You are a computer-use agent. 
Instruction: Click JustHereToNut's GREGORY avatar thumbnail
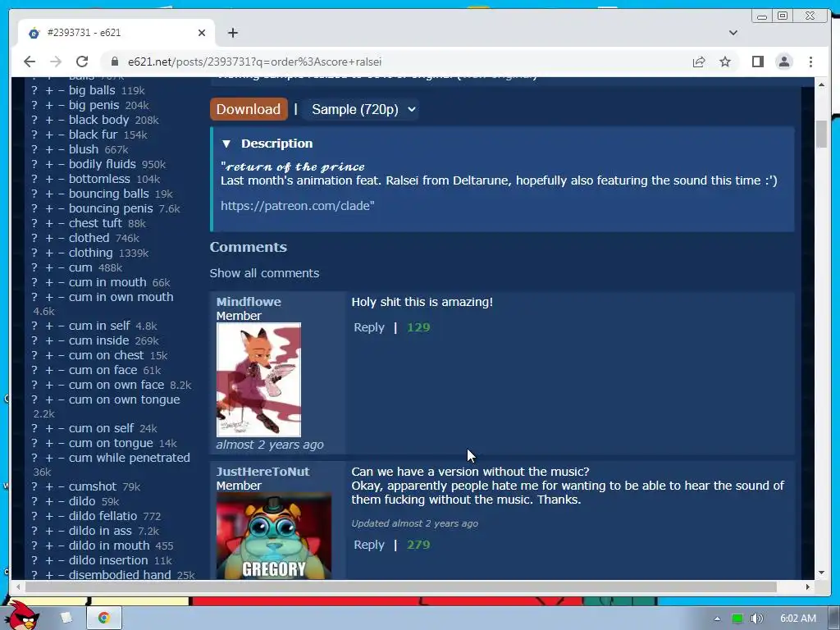point(274,536)
